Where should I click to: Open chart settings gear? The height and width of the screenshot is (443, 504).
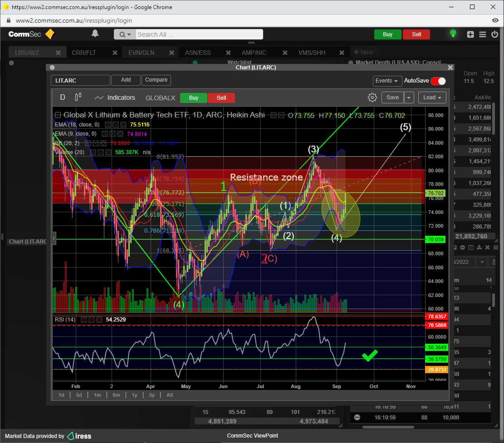tap(372, 97)
